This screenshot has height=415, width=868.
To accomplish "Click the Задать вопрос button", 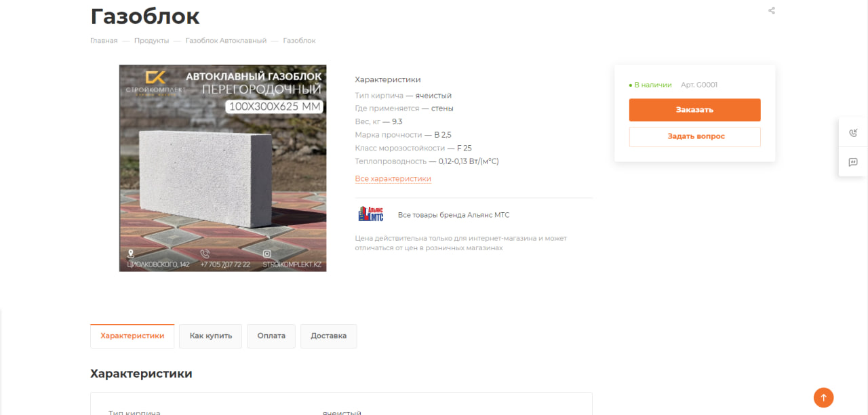I will pyautogui.click(x=694, y=136).
